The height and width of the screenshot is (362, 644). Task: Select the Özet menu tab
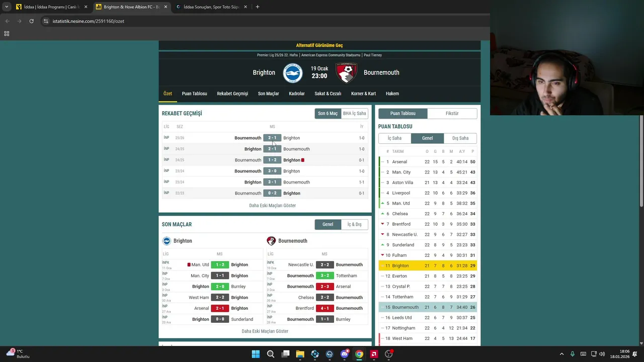pyautogui.click(x=168, y=94)
